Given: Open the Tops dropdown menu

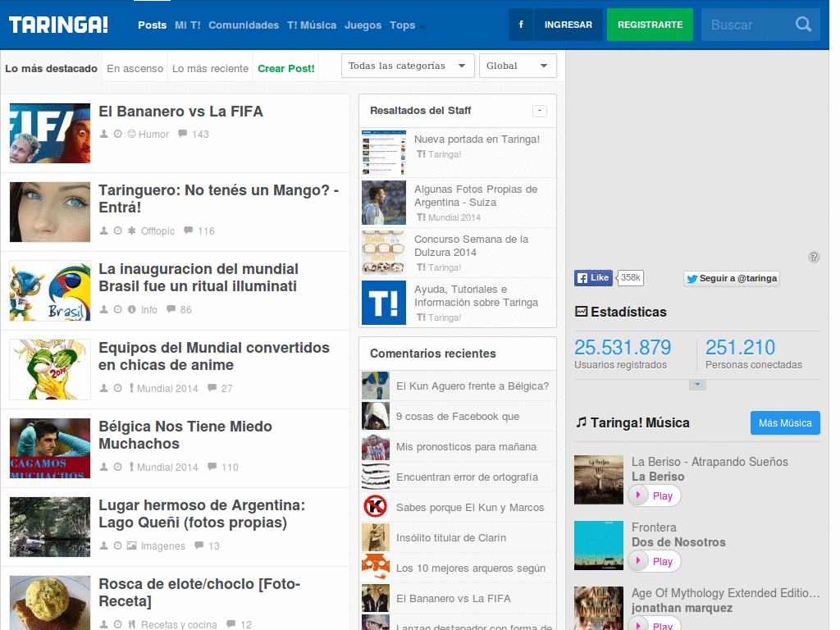Looking at the screenshot, I should (x=407, y=25).
